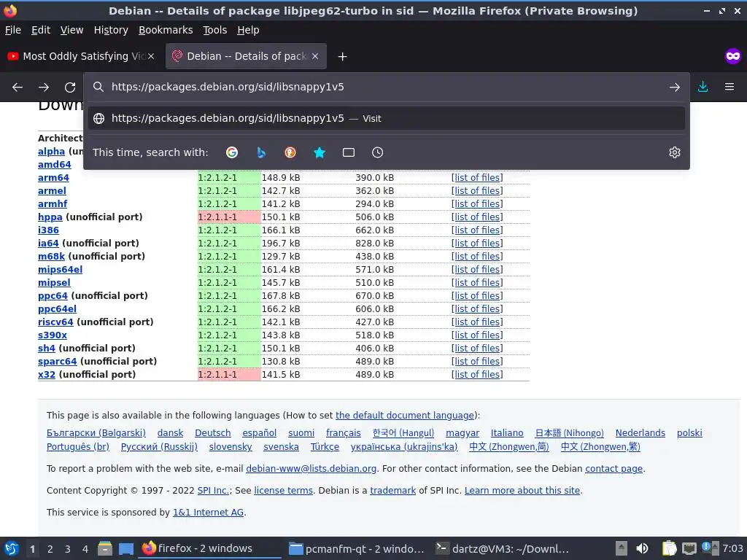Viewport: 747px width, 560px height.
Task: Click the network status tray icon
Action: pyautogui.click(x=689, y=548)
